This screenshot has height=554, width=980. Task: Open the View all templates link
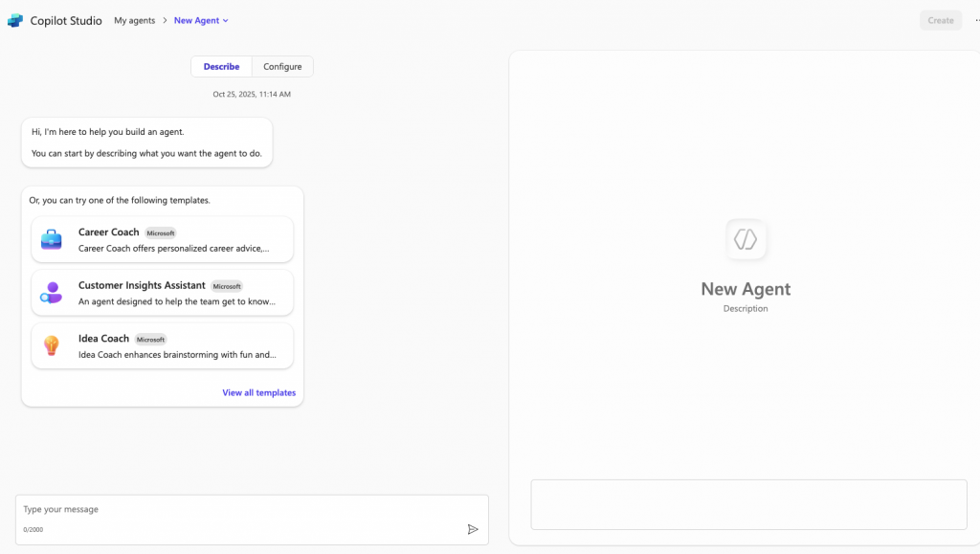(x=258, y=392)
